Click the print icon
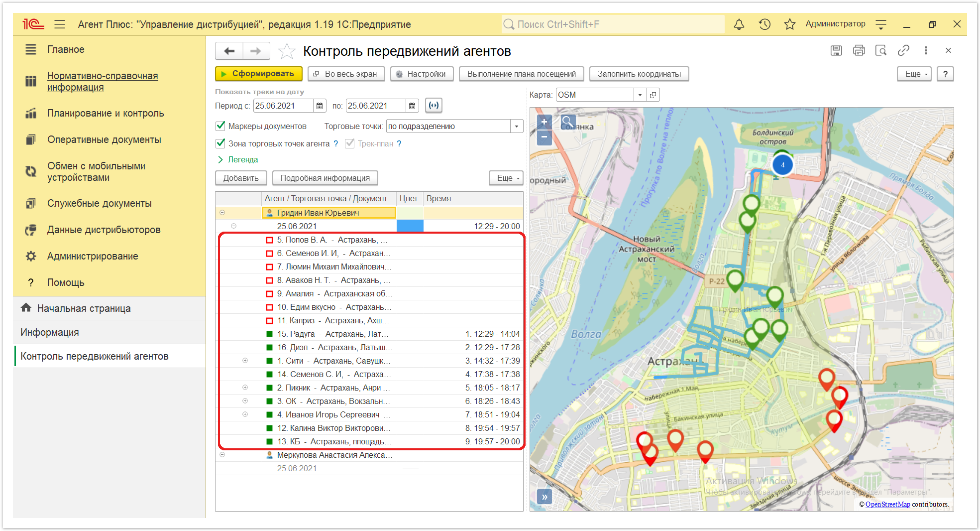Screen dimensions: 980x531 859,50
